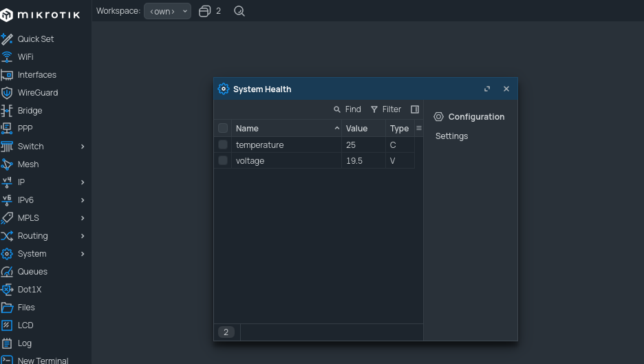Expand the IPv6 submenu arrow

click(83, 200)
